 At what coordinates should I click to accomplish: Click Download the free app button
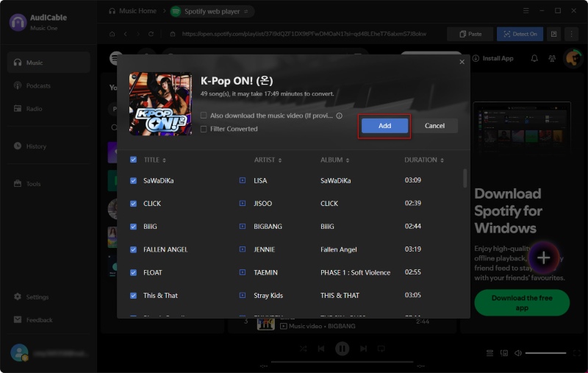click(522, 302)
